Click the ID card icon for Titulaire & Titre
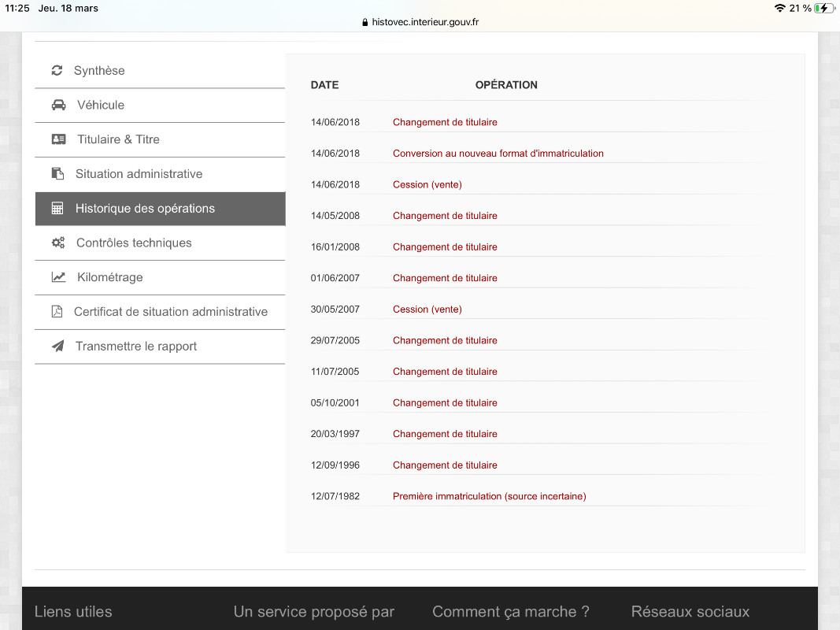 (58, 139)
